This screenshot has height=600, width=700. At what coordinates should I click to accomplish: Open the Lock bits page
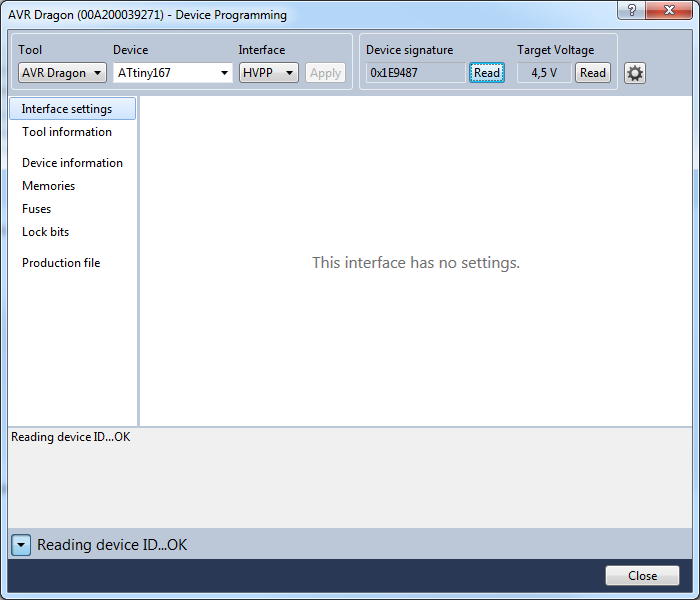(x=46, y=232)
